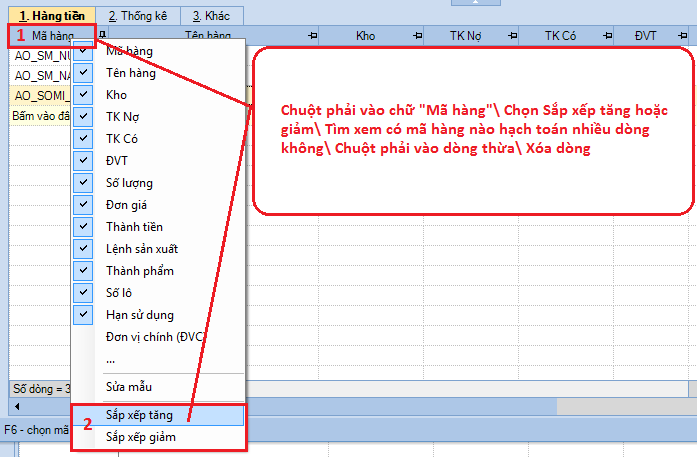Uncheck the Lệnh sản xuất column
The height and width of the screenshot is (457, 697).
pos(83,249)
